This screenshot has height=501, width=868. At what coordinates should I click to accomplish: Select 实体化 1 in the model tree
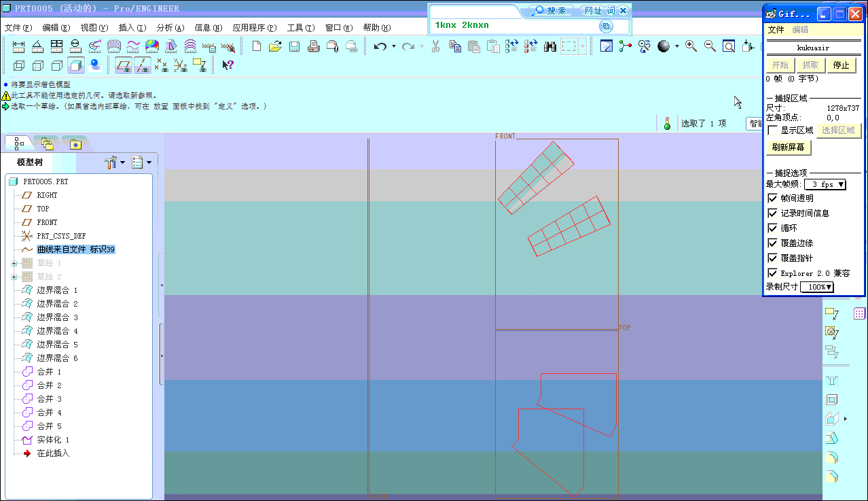coord(53,440)
